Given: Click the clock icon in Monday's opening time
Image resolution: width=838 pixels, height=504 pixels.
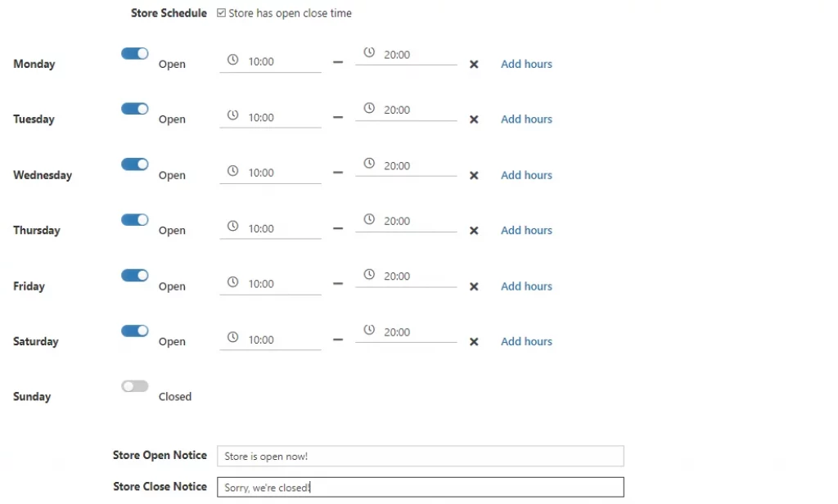Looking at the screenshot, I should pyautogui.click(x=232, y=61).
